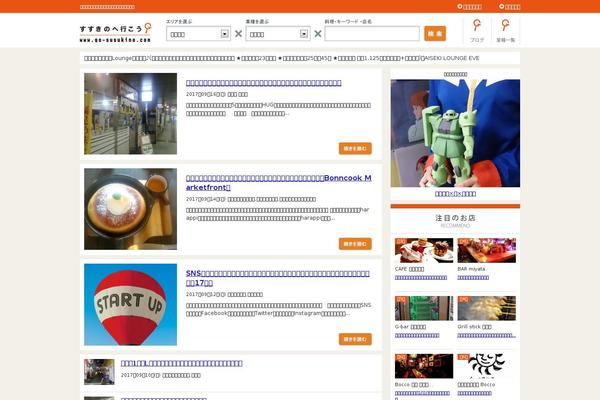Image resolution: width=600 pixels, height=400 pixels.
Task: Open the blog magnifier icon
Action: tap(477, 31)
